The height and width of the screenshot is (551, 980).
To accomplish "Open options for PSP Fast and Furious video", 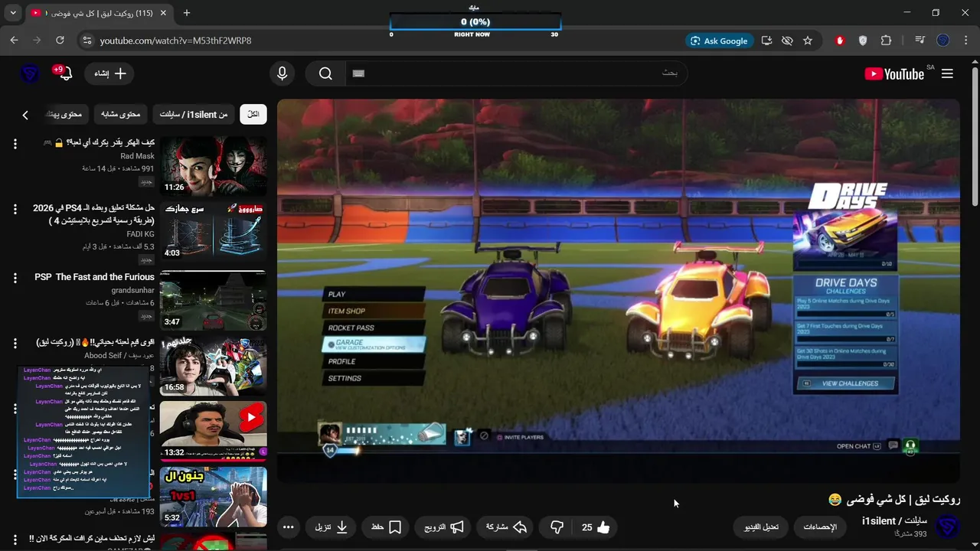I will 15,278.
